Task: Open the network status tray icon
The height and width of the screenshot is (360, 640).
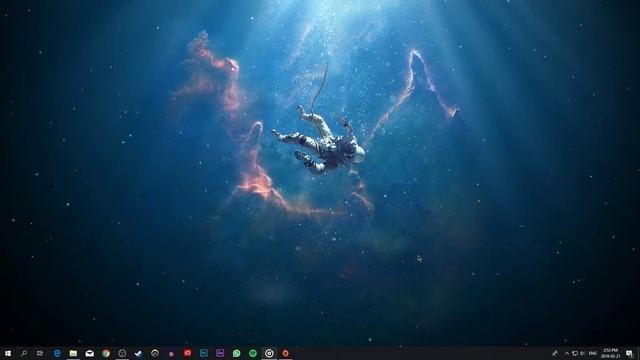Action: click(575, 353)
